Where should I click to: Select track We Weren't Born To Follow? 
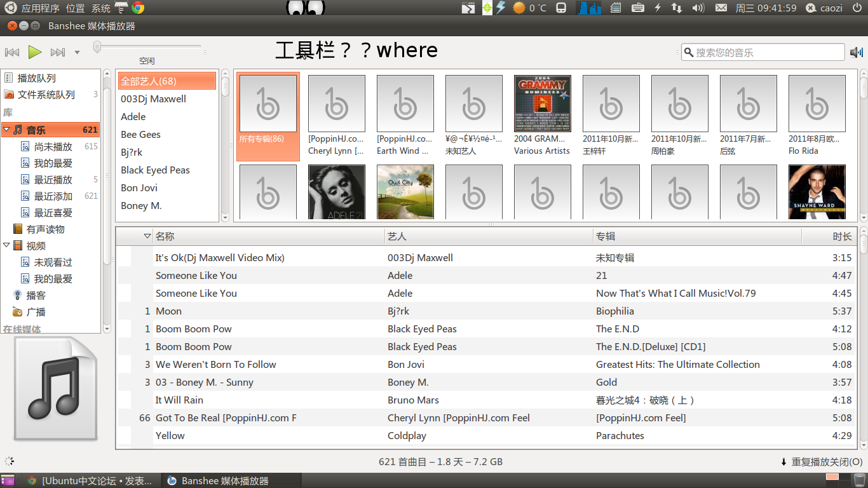[x=486, y=364]
